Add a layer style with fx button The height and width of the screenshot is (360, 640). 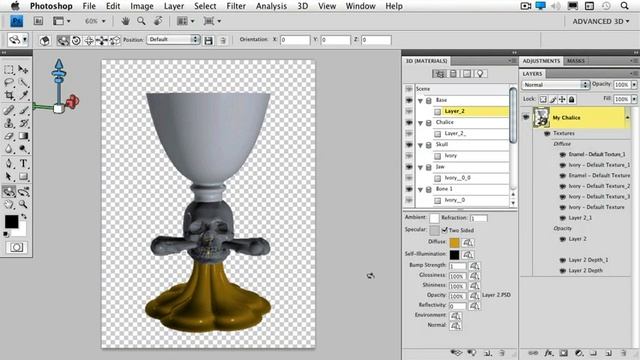(549, 353)
